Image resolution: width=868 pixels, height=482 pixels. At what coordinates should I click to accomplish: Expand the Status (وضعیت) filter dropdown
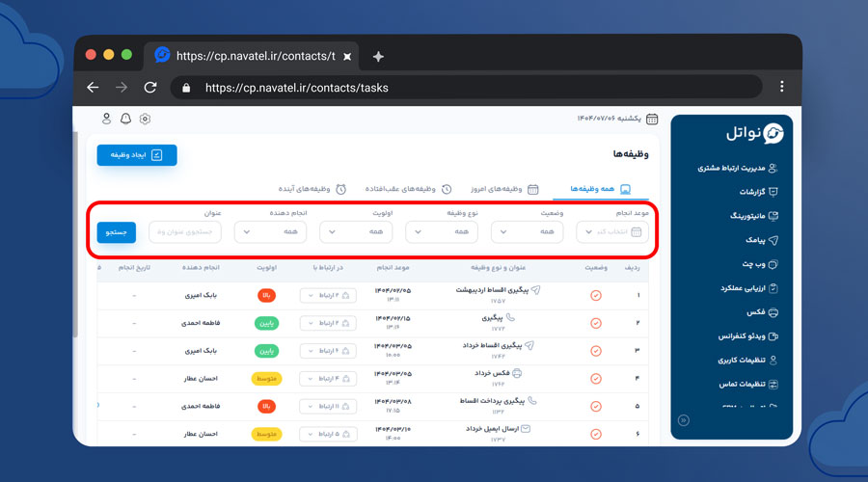pyautogui.click(x=527, y=231)
